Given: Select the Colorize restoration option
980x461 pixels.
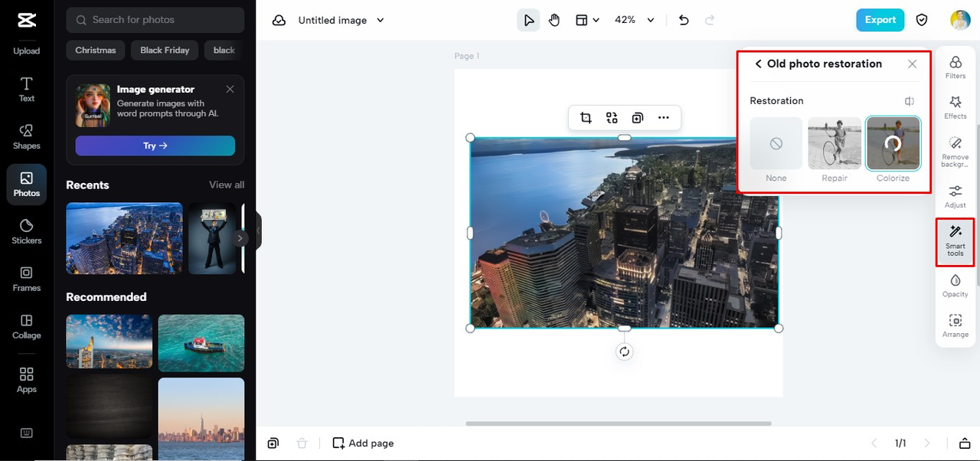Looking at the screenshot, I should pos(893,143).
